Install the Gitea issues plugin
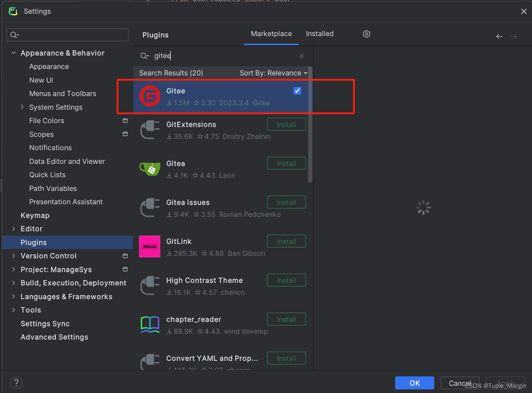Viewport: 532px width, 393px height. [287, 202]
